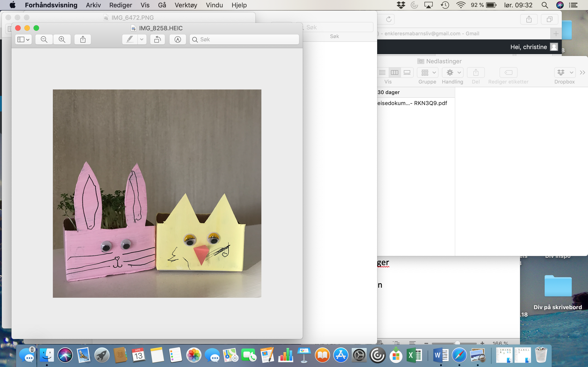Switch Finder to column view
Screen dimensions: 588x367
tap(394, 72)
